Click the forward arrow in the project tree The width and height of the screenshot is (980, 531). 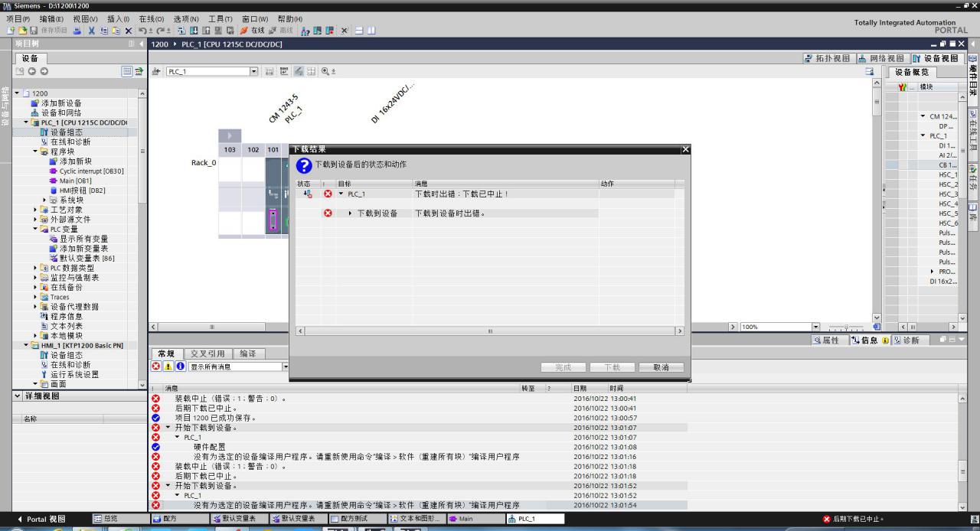pyautogui.click(x=44, y=71)
